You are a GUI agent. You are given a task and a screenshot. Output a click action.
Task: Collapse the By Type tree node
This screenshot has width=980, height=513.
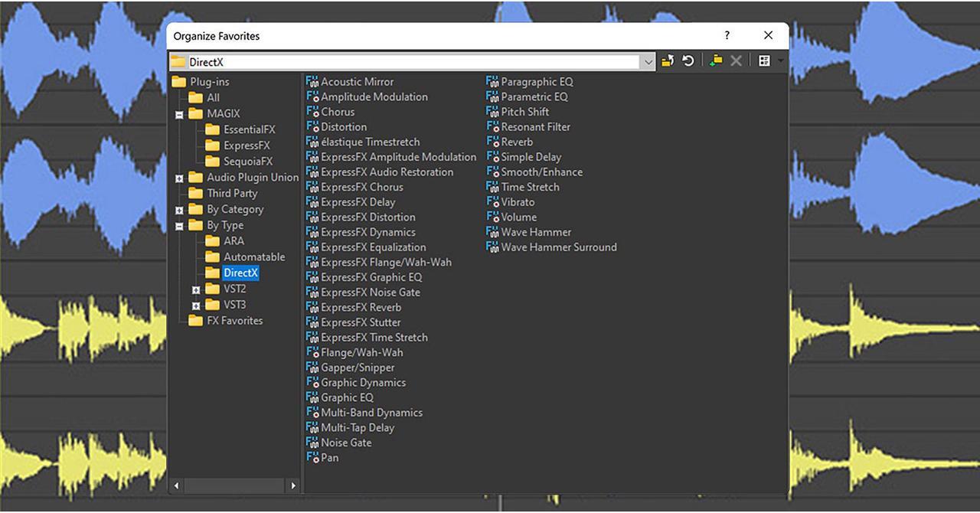179,226
